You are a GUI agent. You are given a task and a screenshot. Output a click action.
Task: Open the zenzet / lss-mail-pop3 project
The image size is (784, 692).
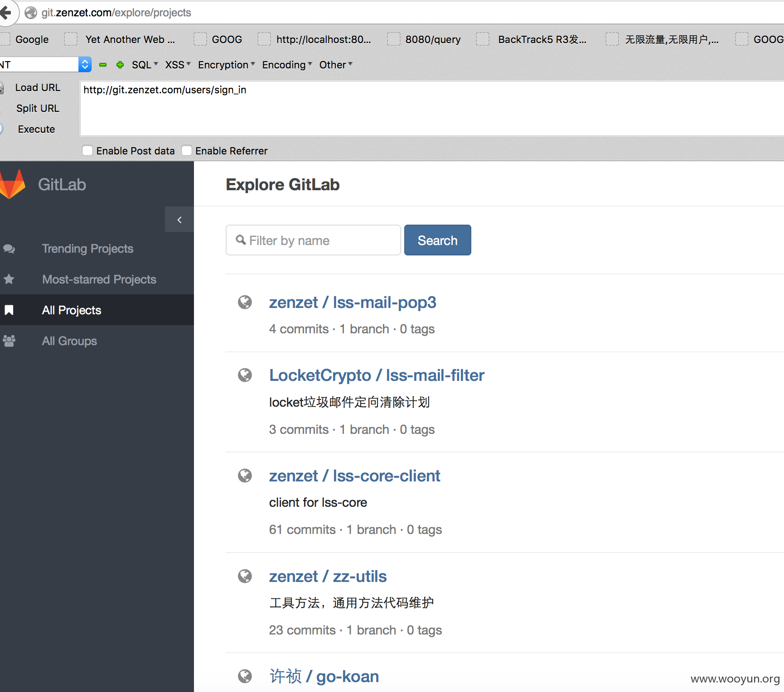coord(352,302)
